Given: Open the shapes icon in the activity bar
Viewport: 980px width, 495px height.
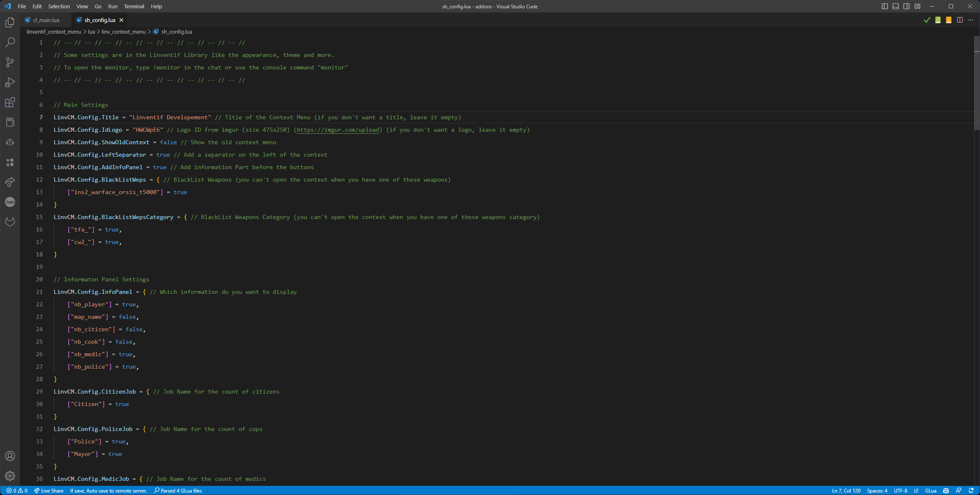Looking at the screenshot, I should pos(10,162).
